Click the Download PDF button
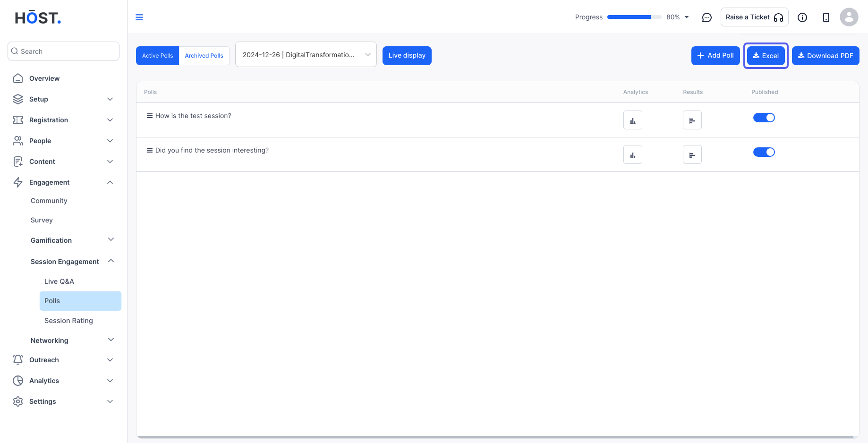The image size is (868, 443). tap(825, 56)
